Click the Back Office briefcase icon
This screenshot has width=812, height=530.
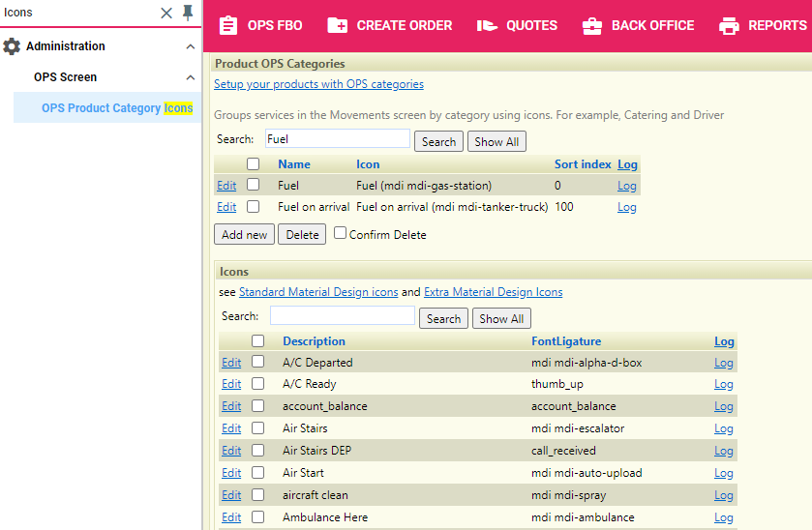[592, 25]
